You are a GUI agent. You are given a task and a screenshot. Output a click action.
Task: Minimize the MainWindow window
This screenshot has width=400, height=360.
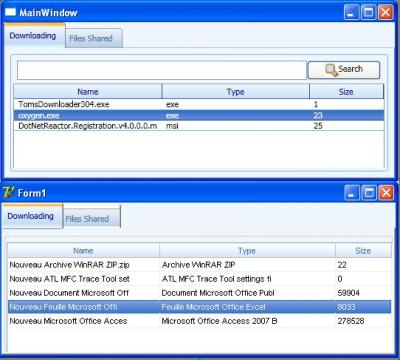click(351, 13)
